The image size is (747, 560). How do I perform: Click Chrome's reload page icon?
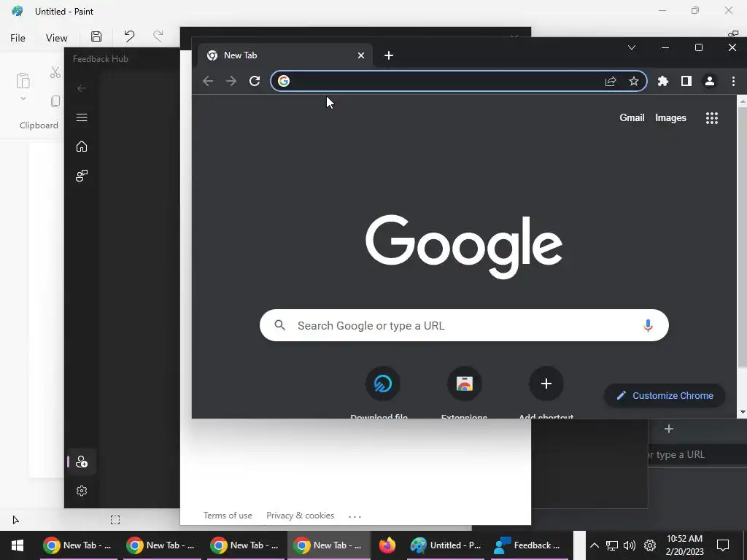click(x=255, y=81)
